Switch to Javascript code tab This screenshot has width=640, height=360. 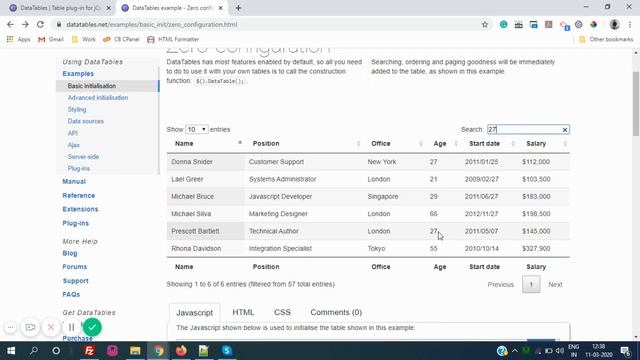[x=194, y=313]
